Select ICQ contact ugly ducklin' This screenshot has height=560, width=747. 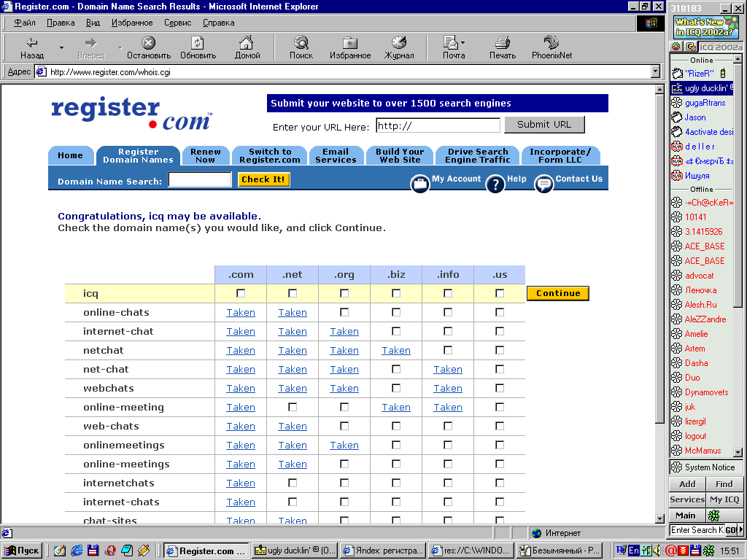pyautogui.click(x=702, y=88)
